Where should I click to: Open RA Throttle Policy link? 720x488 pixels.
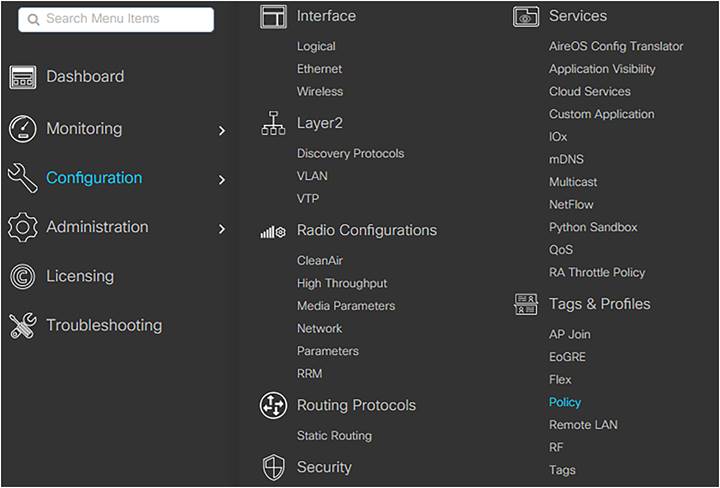pyautogui.click(x=597, y=272)
